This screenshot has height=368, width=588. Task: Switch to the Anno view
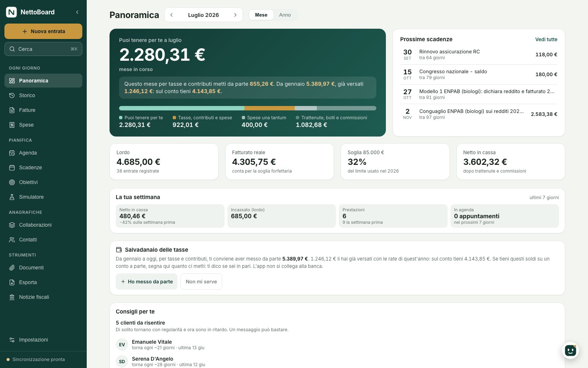pyautogui.click(x=285, y=15)
